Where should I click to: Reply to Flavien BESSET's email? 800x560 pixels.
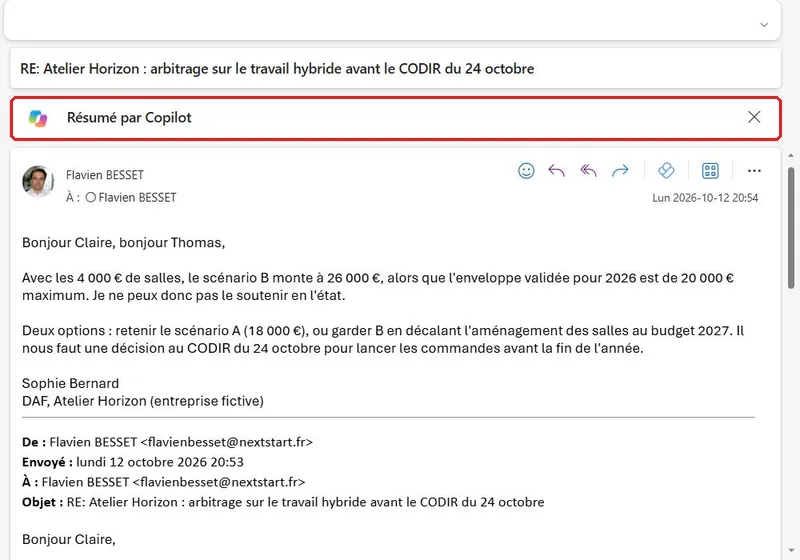click(x=557, y=171)
